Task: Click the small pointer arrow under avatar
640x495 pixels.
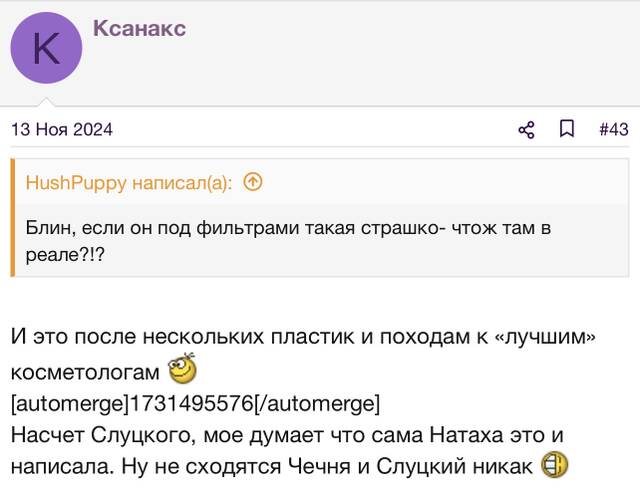Action: (46, 102)
